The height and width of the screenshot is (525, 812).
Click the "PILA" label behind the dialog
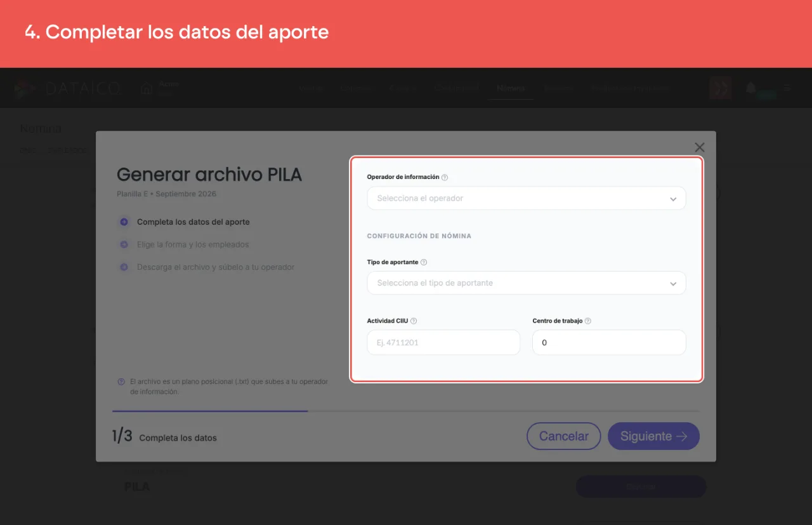[x=137, y=487]
